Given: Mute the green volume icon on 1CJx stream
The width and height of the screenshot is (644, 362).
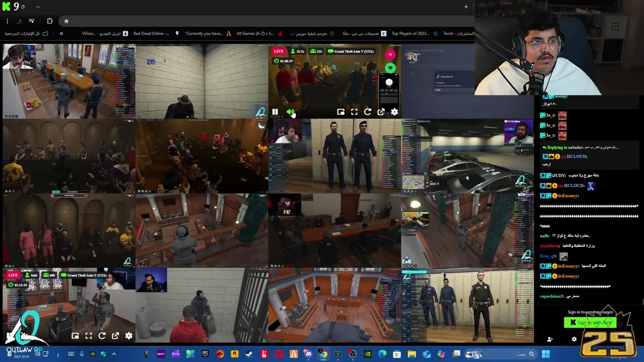Looking at the screenshot, I should [290, 112].
